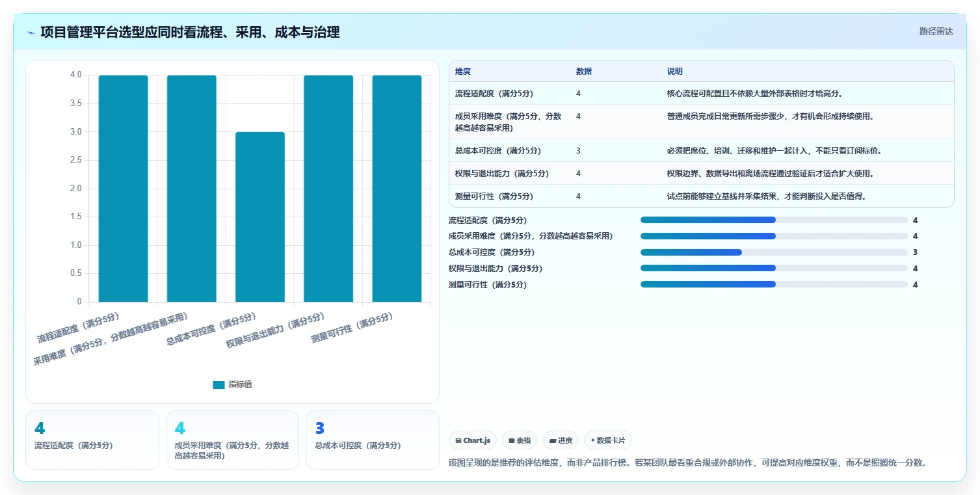Click the description starting 试点前能够建立基线

coord(767,196)
